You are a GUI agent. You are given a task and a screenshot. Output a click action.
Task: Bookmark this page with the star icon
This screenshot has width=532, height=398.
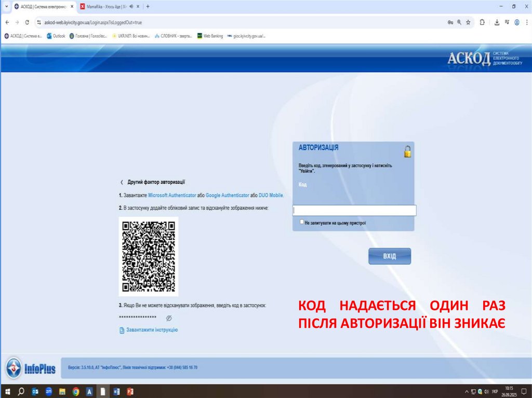pyautogui.click(x=468, y=22)
